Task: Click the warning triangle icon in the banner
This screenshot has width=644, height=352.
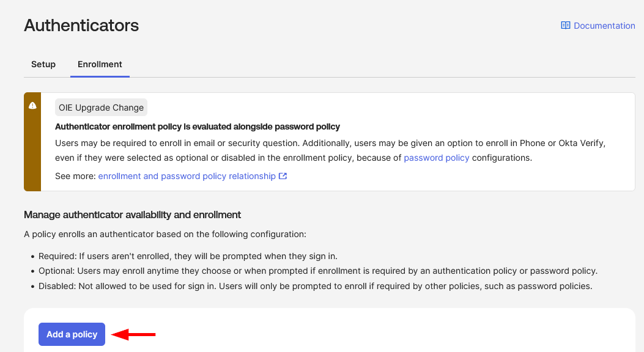Action: click(x=32, y=106)
